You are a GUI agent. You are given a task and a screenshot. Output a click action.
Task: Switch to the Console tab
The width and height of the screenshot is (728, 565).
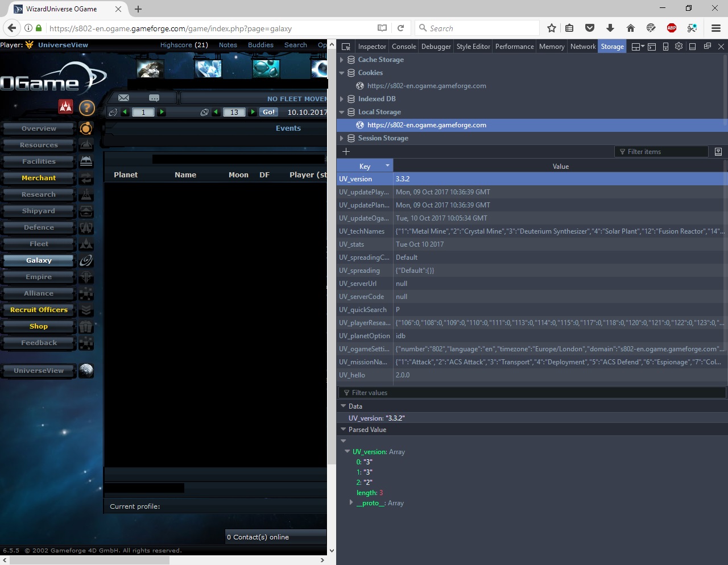tap(404, 47)
